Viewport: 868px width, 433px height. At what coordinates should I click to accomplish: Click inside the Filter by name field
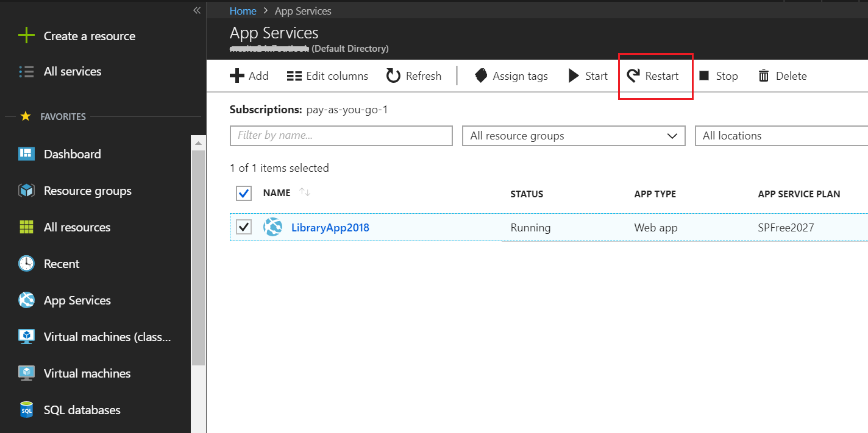340,135
